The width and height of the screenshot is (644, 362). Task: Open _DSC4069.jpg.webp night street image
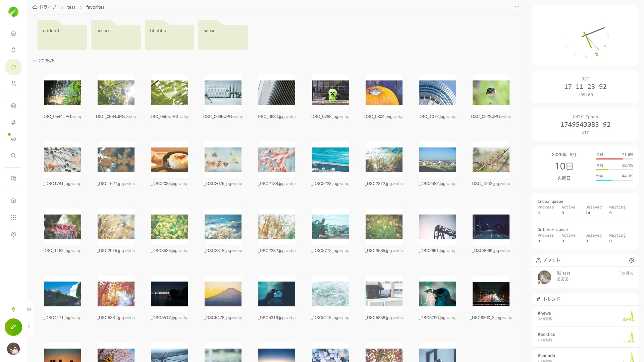point(491,227)
